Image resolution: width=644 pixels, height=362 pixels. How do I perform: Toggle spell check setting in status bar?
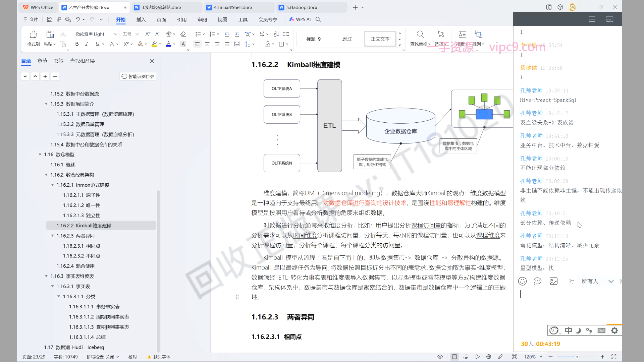tap(102, 357)
